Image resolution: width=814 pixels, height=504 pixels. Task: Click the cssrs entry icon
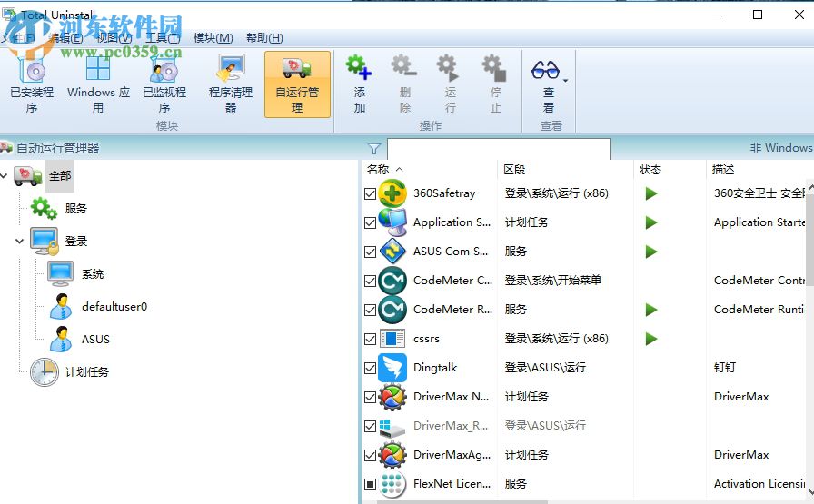392,339
